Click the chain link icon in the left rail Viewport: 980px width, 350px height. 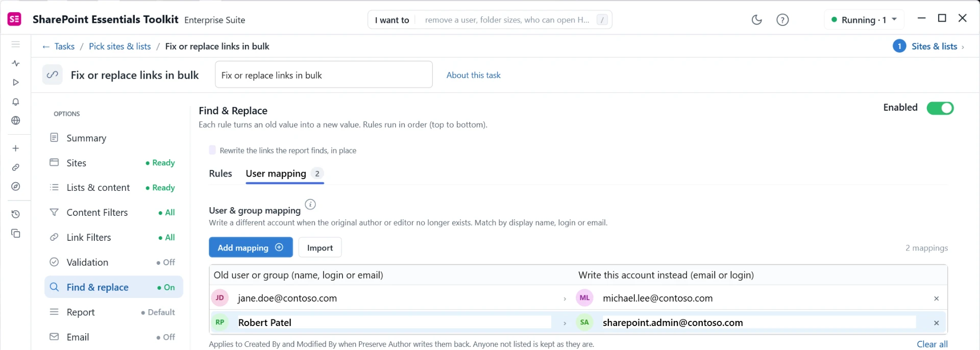tap(16, 167)
